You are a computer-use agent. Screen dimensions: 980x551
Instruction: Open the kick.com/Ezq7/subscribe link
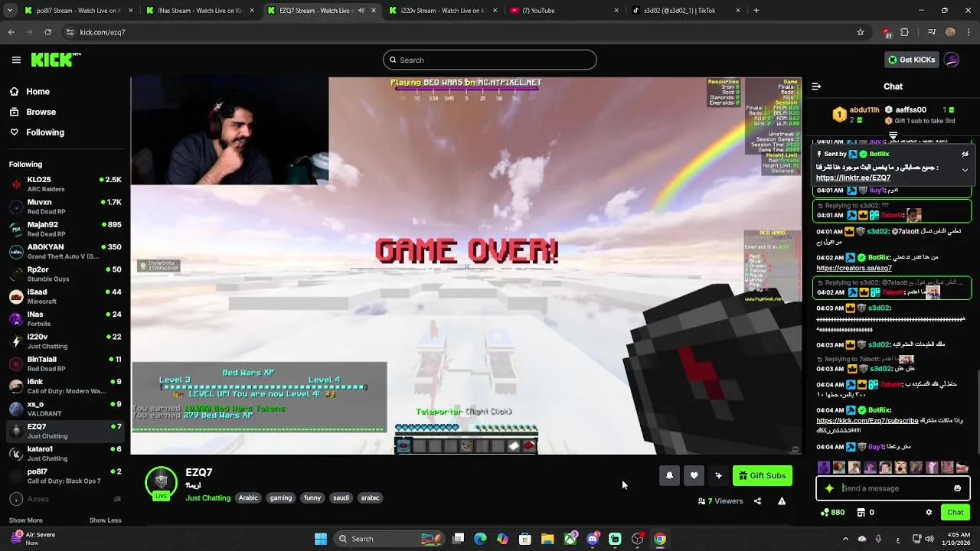click(867, 421)
